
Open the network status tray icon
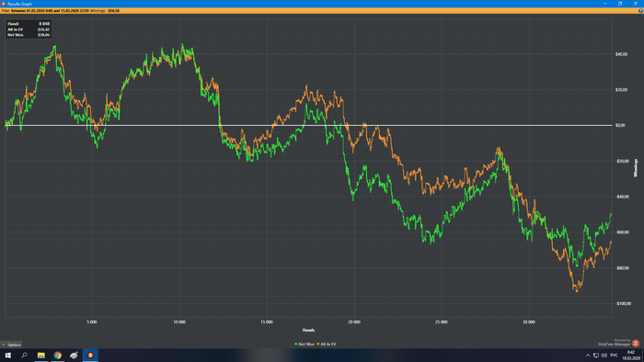coord(596,356)
